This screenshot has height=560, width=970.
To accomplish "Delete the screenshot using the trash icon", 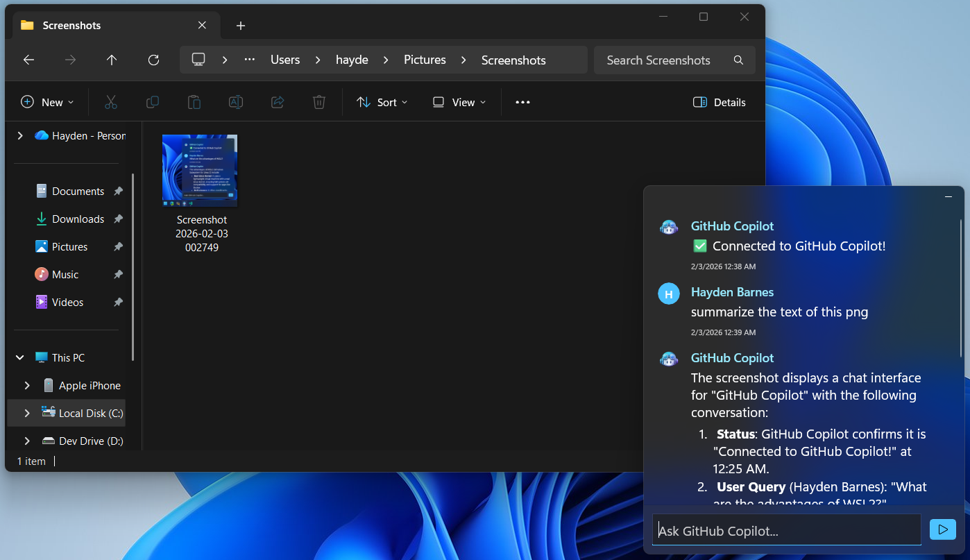I will [x=318, y=102].
